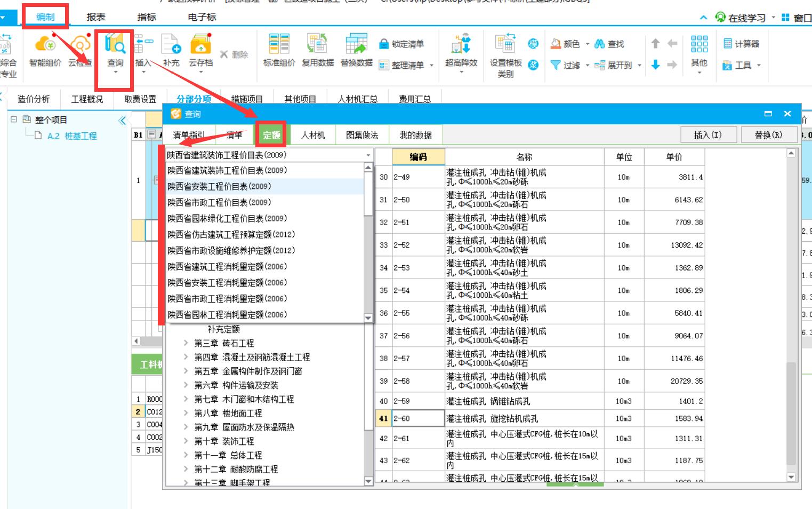Viewport: 812px width, 509px height.
Task: Expand 第三章 砖石工程 node
Action: tap(186, 343)
